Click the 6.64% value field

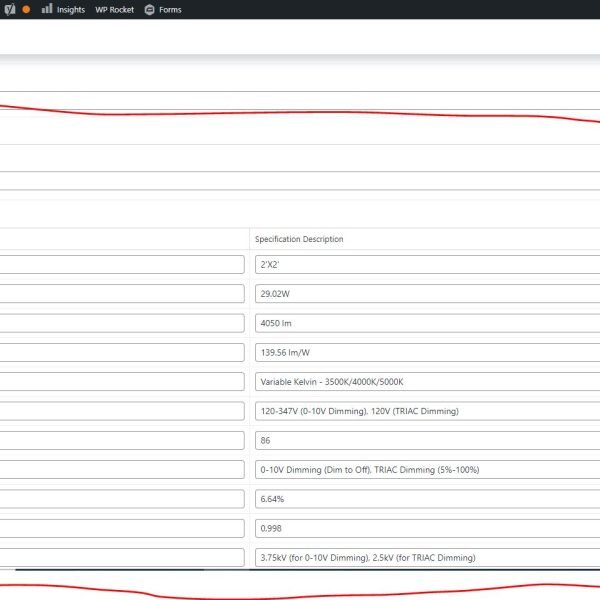[428, 499]
